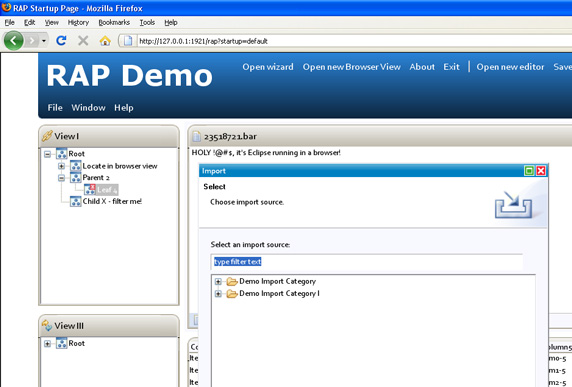Click the Firefox logo in title bar
Screen dimensions: 572x387
tap(6, 7)
